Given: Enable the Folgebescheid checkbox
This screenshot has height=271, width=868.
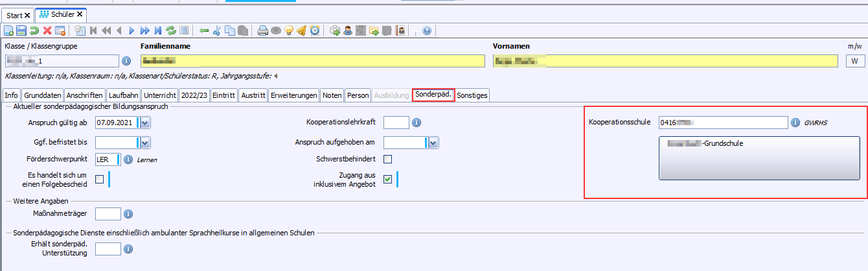Looking at the screenshot, I should coord(100,180).
